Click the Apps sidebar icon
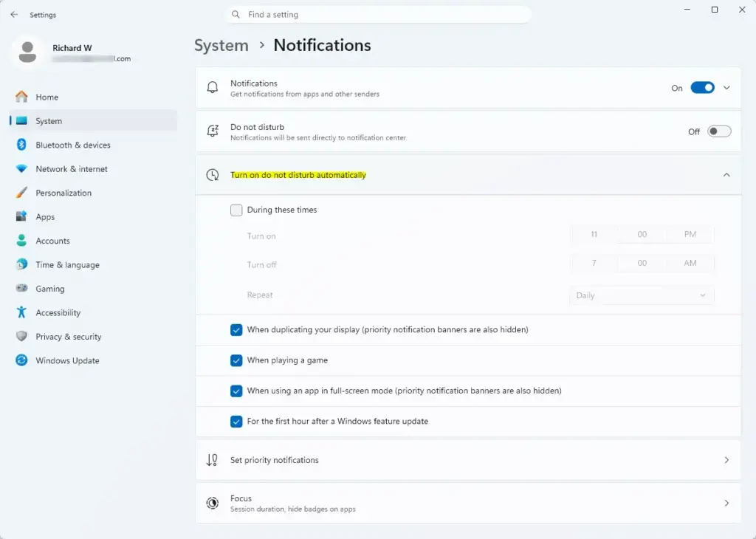Screen dimensions: 756x539 pos(21,216)
